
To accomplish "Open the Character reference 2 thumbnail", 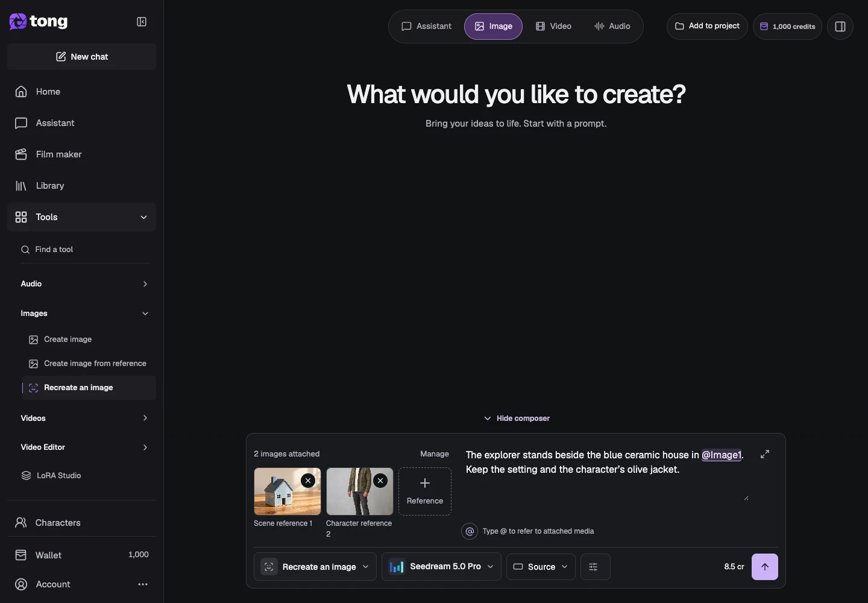I will coord(360,491).
